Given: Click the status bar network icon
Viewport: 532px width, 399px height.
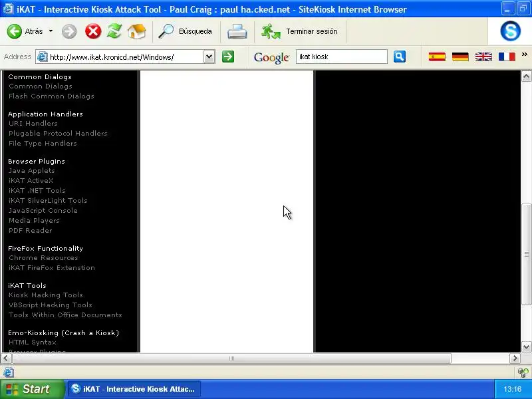Looking at the screenshot, I should click(523, 372).
